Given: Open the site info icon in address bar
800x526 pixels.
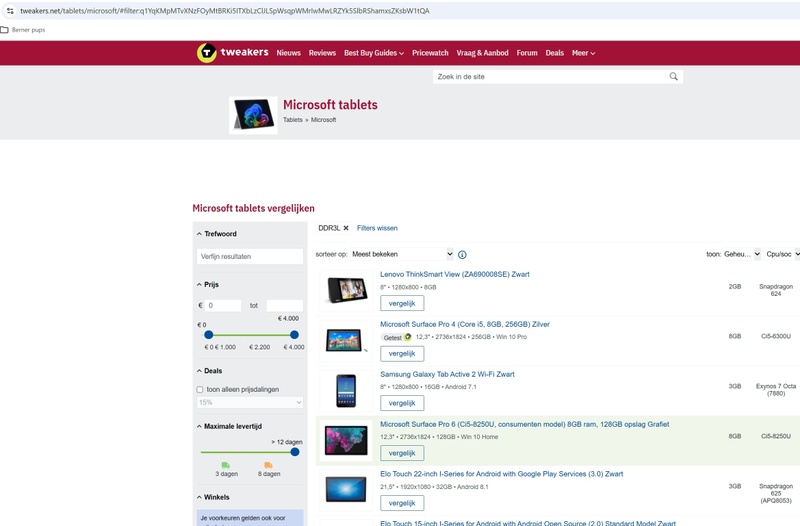Looking at the screenshot, I should click(x=10, y=11).
